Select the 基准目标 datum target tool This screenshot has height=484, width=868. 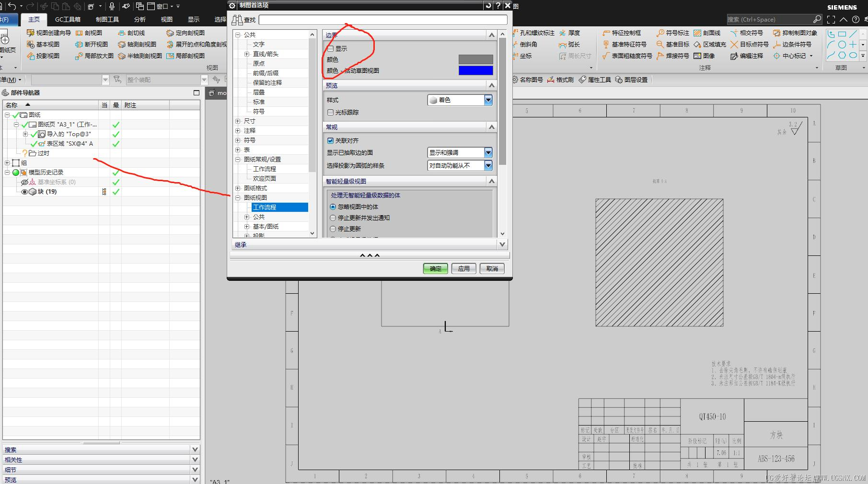pyautogui.click(x=673, y=44)
